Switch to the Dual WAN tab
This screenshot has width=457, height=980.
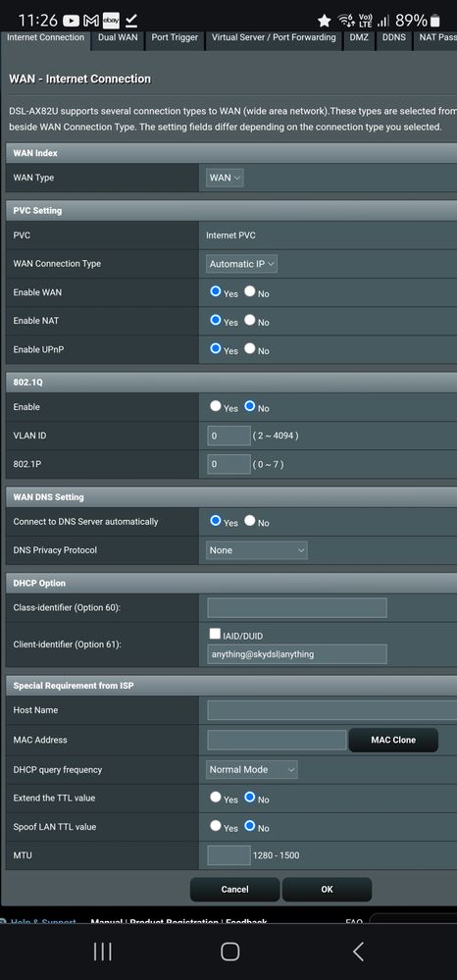point(118,38)
